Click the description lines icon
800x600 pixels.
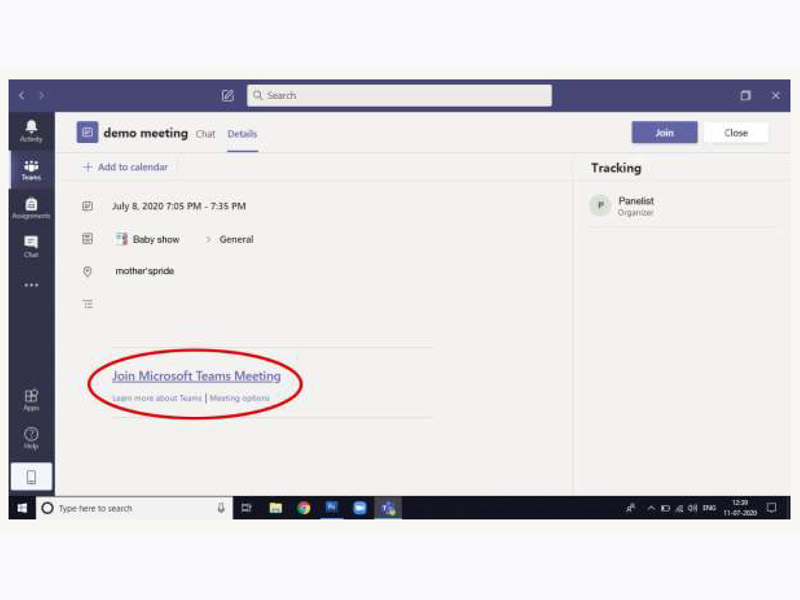[x=88, y=304]
